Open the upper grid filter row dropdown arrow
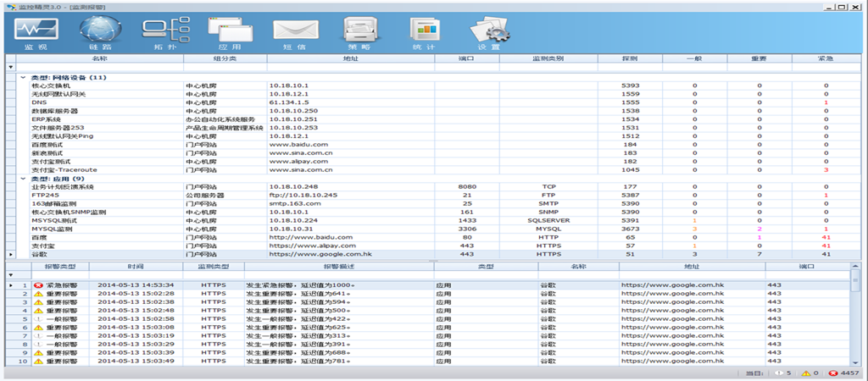868x381 pixels. 10,67
